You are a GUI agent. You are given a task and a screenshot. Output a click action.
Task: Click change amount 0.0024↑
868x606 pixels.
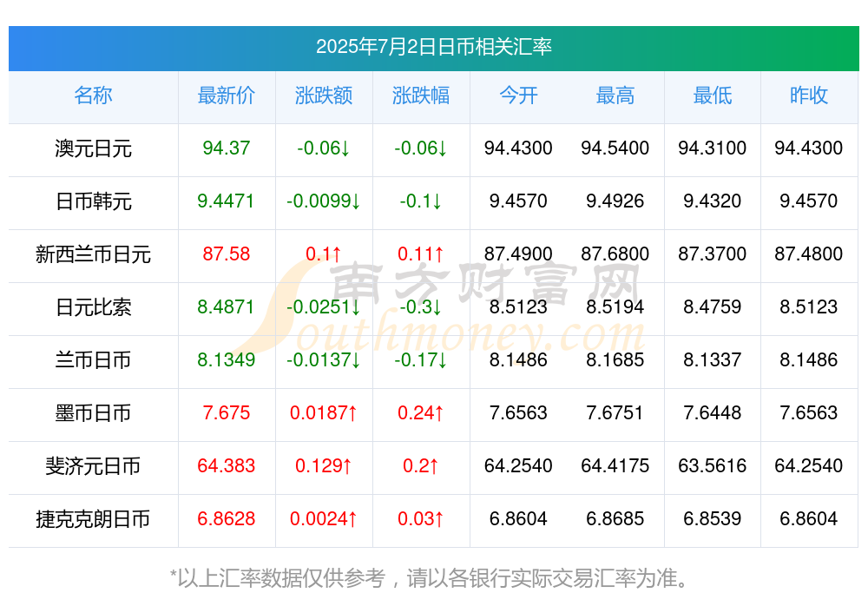(323, 518)
